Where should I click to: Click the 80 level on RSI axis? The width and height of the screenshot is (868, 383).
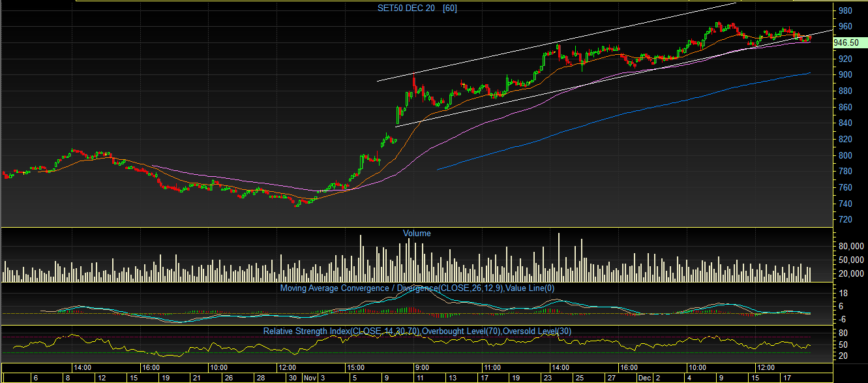(x=843, y=332)
